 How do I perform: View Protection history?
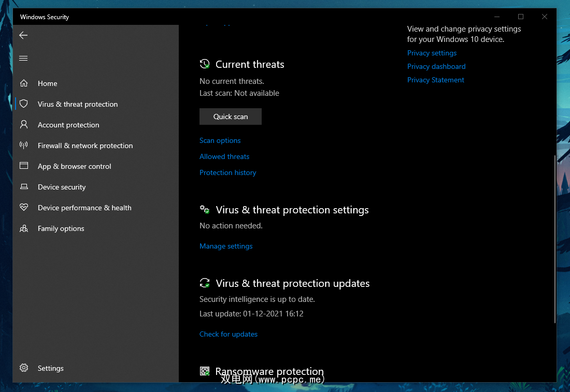tap(228, 172)
